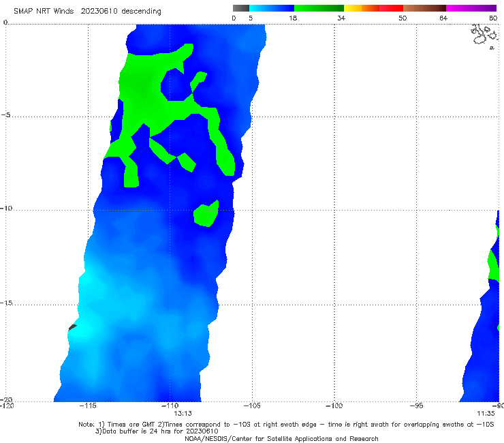Click the color bar label "5"
The image size is (504, 443).
click(251, 18)
